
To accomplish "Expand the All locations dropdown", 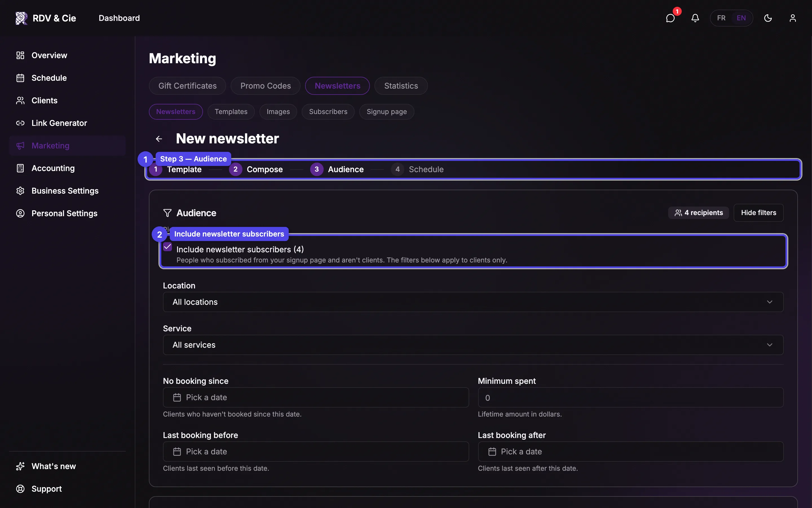I will pos(473,302).
